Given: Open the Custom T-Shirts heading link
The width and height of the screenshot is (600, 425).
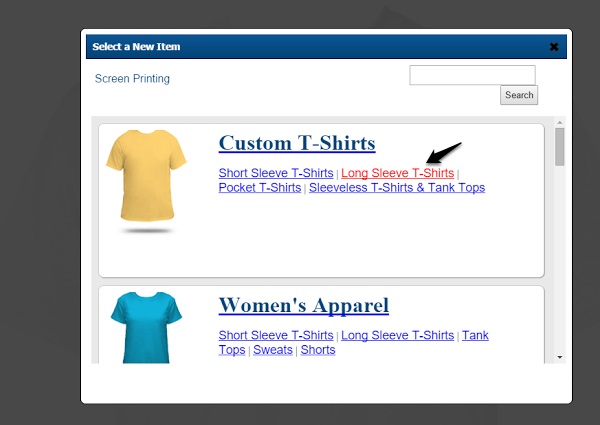Looking at the screenshot, I should (297, 143).
